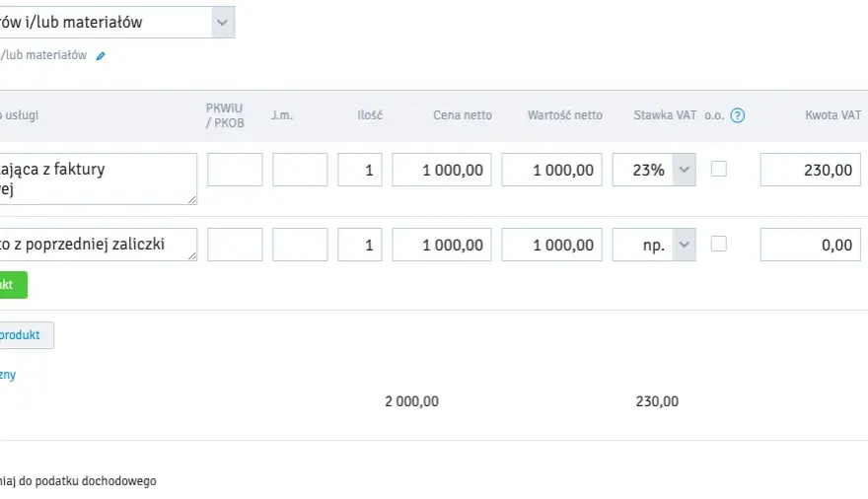Click the PKWiU field in second row
The width and height of the screenshot is (868, 499).
click(x=235, y=245)
